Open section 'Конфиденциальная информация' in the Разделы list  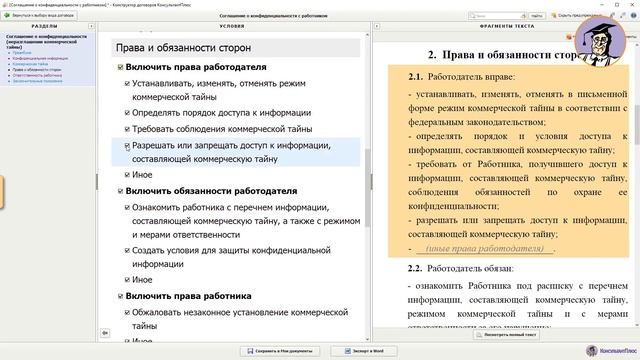click(x=40, y=58)
